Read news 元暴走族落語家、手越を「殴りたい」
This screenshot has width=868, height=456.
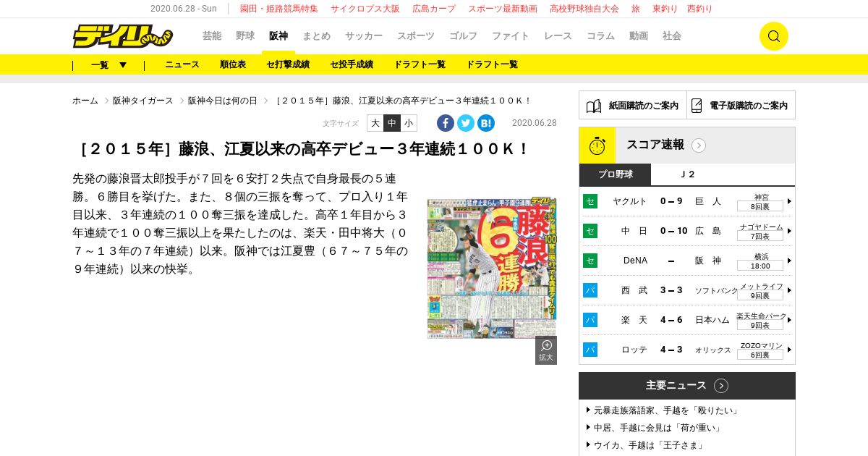(667, 410)
